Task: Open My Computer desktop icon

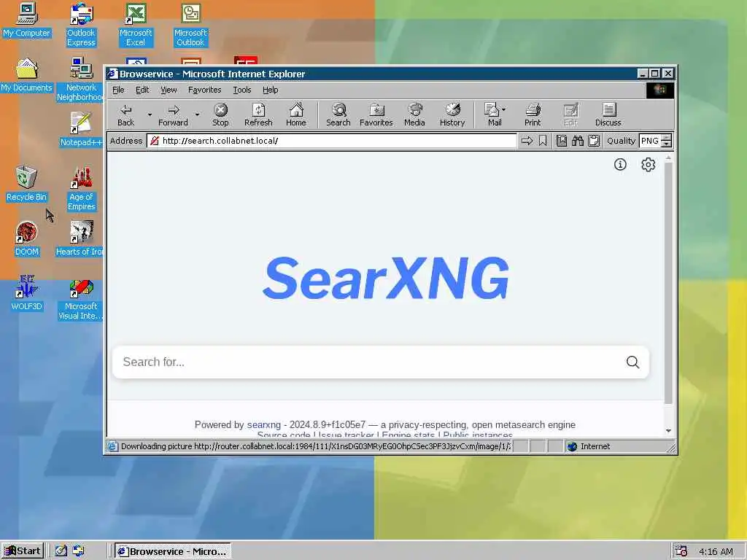Action: tap(26, 20)
